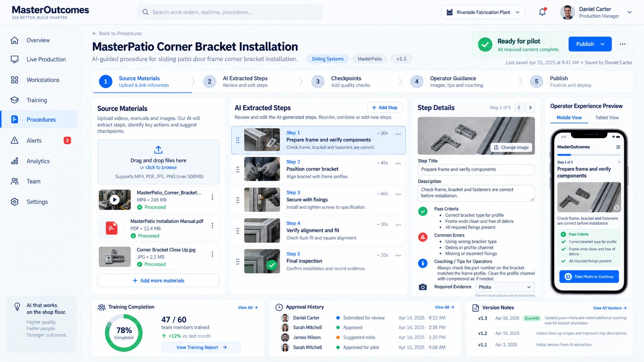Open Publish button dropdown arrow
Viewport: 644px width, 362px height.
603,44
